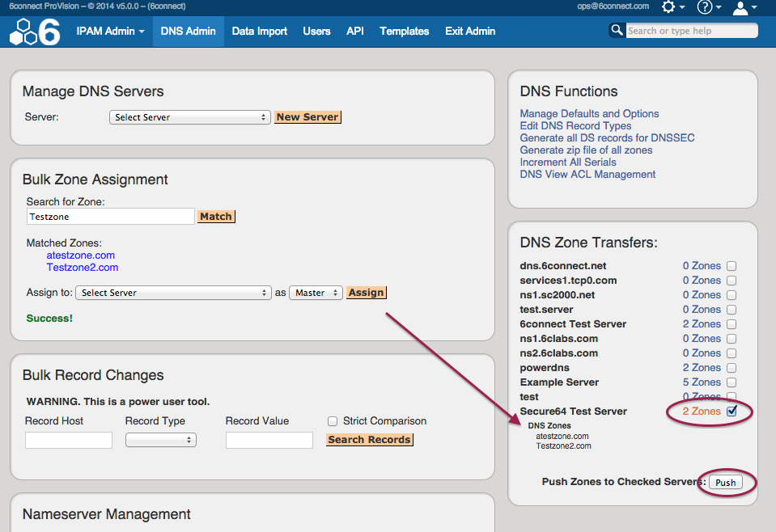Expand the IPAM Admin menu
Image resolution: width=776 pixels, height=532 pixels.
(110, 32)
